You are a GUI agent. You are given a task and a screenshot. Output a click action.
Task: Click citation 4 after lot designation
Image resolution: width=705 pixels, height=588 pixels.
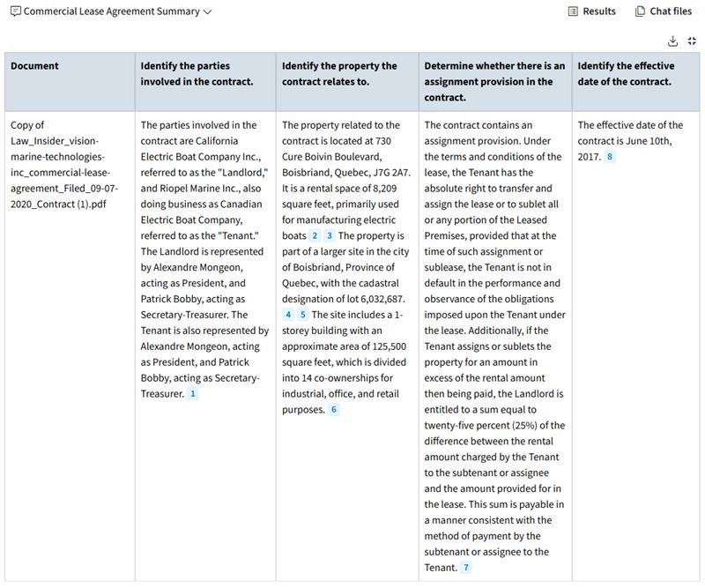point(288,315)
